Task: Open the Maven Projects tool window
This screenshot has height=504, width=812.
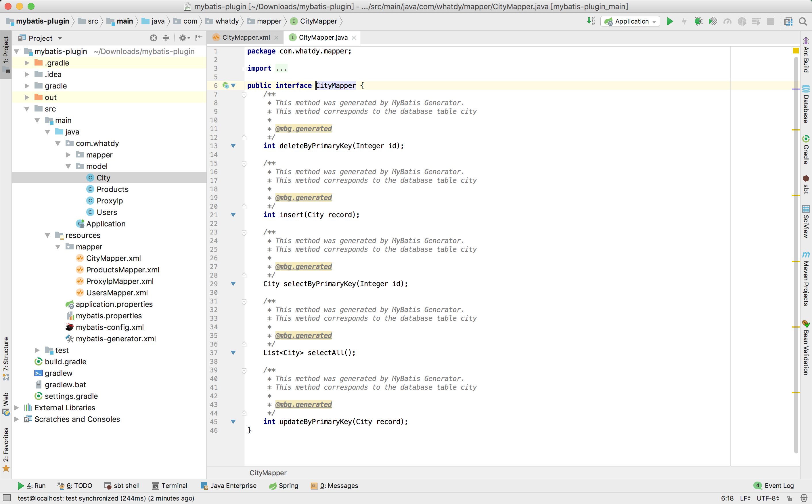Action: point(806,279)
